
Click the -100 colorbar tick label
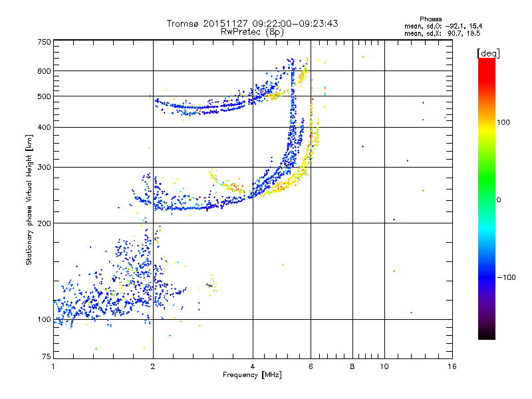click(507, 277)
